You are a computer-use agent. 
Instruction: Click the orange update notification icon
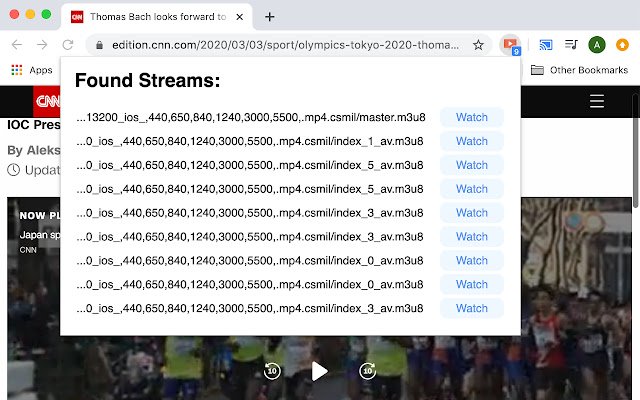coord(622,45)
